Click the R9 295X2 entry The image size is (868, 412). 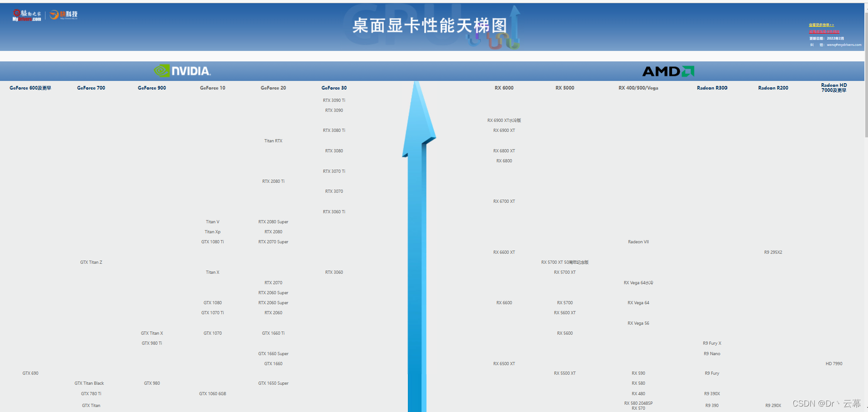pos(773,252)
